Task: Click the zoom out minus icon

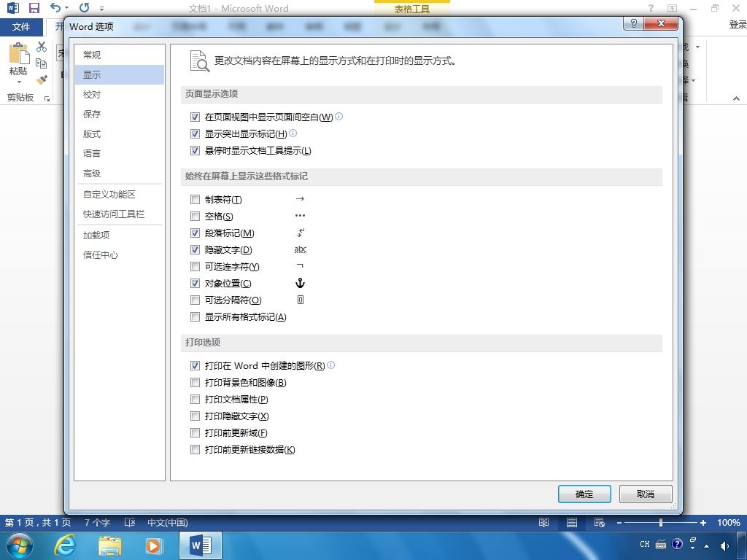Action: pyautogui.click(x=619, y=523)
